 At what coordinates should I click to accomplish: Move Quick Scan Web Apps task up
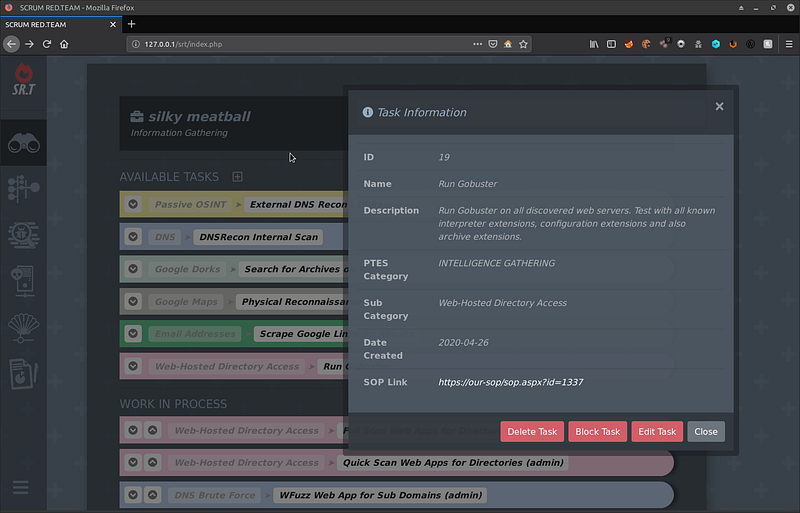tap(153, 462)
